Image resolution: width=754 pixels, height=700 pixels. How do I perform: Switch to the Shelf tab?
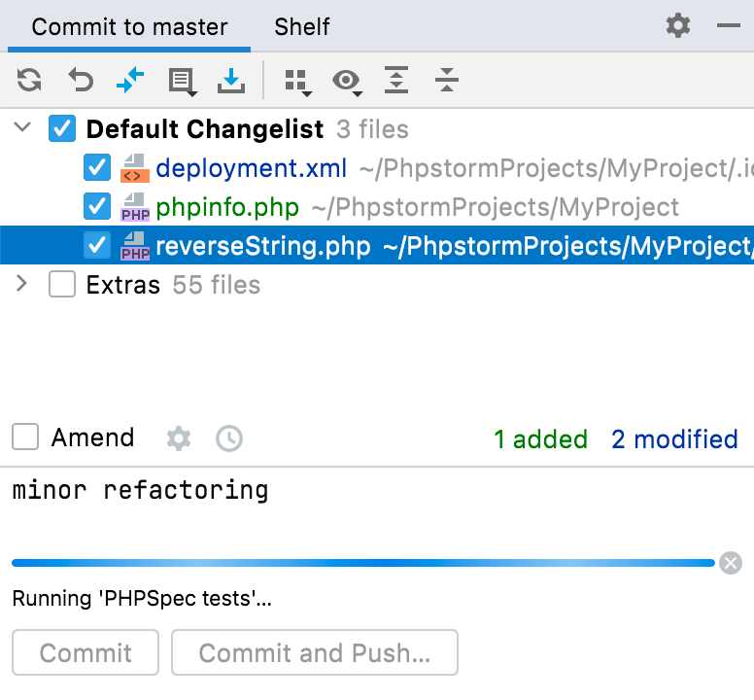coord(302,26)
